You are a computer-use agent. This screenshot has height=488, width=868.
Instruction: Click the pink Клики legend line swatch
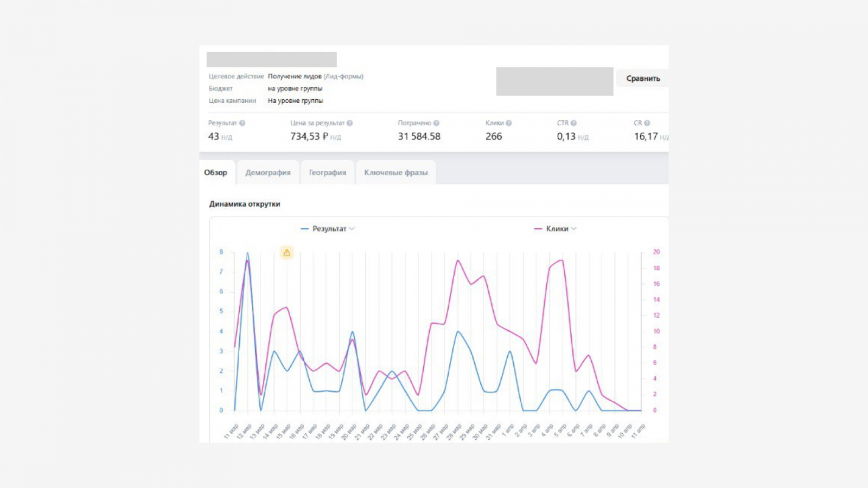pos(538,229)
